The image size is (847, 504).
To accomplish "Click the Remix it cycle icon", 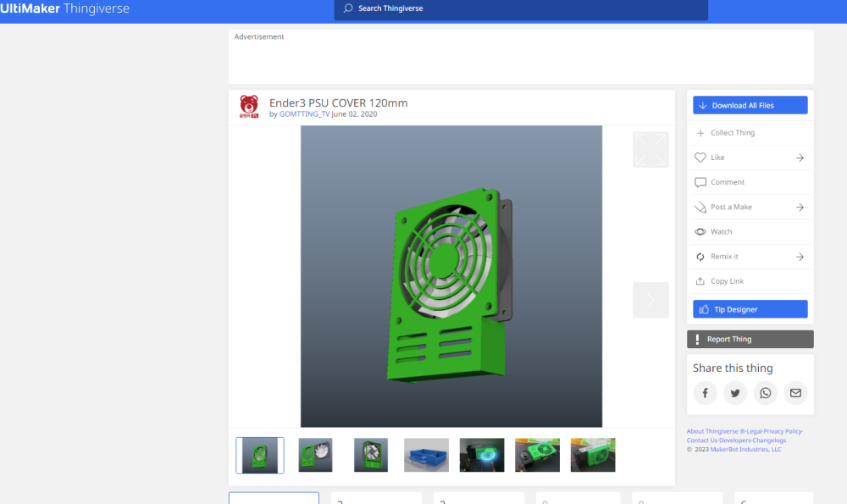I will [x=700, y=257].
